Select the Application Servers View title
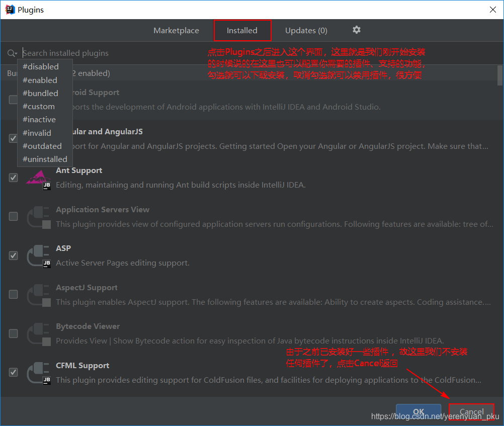504x426 pixels. point(103,210)
